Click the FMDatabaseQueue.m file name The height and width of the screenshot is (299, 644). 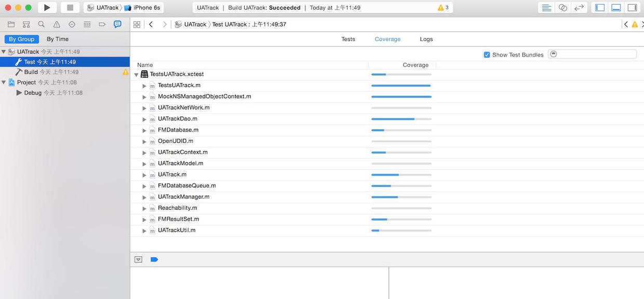coord(187,186)
